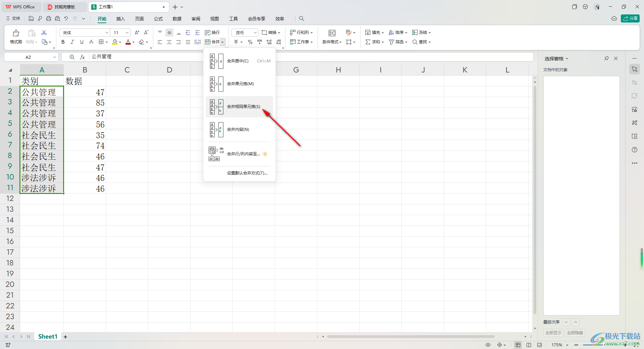Click the formula bar input showing 公共管理
Screen dimensions: 644x349
311,57
